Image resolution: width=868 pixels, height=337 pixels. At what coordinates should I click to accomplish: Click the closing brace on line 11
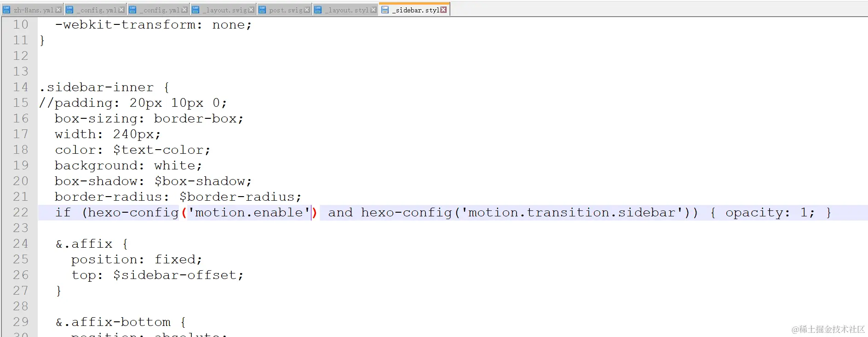tap(42, 40)
